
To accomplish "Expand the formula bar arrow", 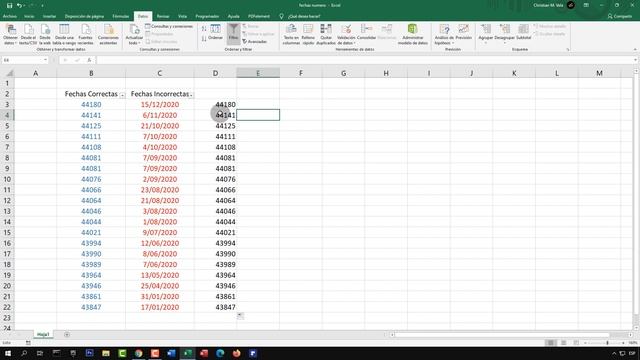I will 635,60.
